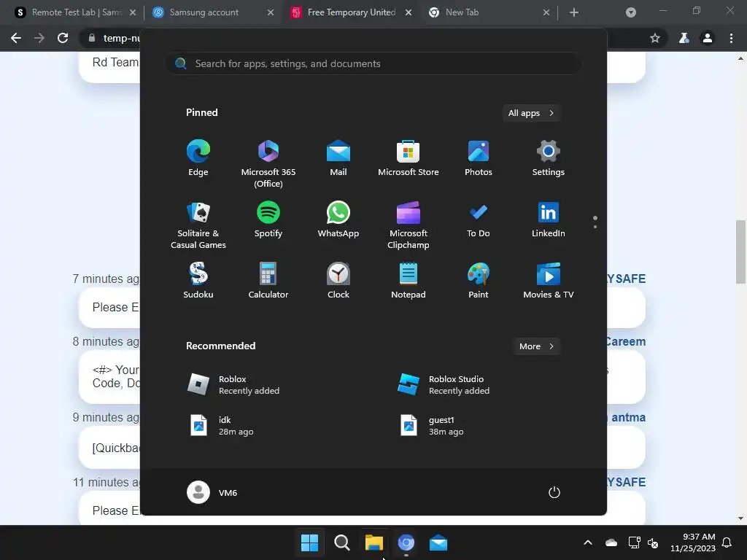Click the page vertical scrollbar thumb
The height and width of the screenshot is (560, 747).
click(x=740, y=252)
